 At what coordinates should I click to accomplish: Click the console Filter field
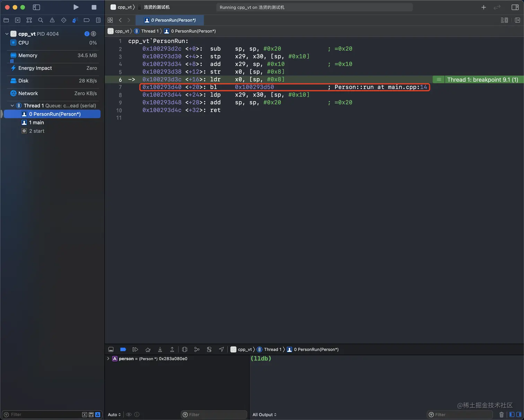click(460, 414)
